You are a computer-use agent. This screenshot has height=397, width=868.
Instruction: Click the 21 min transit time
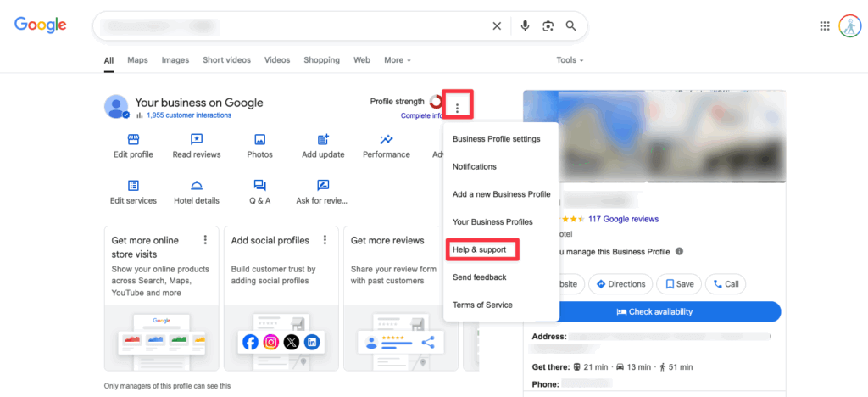point(596,367)
